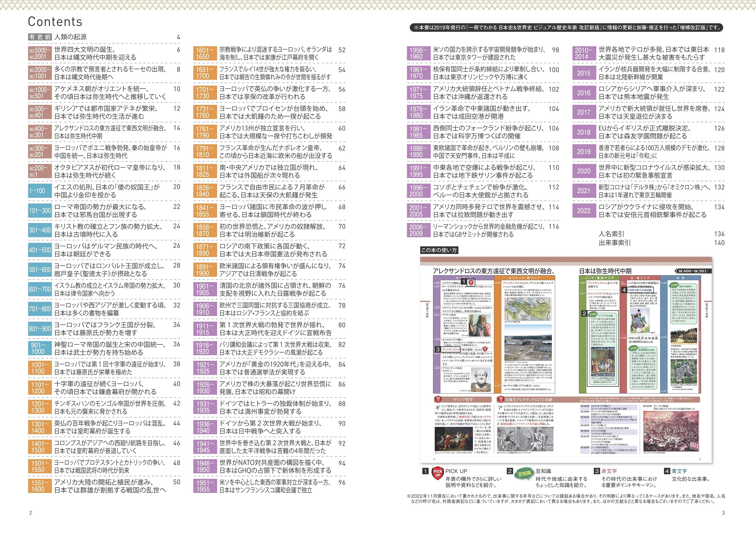This screenshot has height=533, width=756.
Task: Click the blue 901~1000 year box
Action: [40, 348]
